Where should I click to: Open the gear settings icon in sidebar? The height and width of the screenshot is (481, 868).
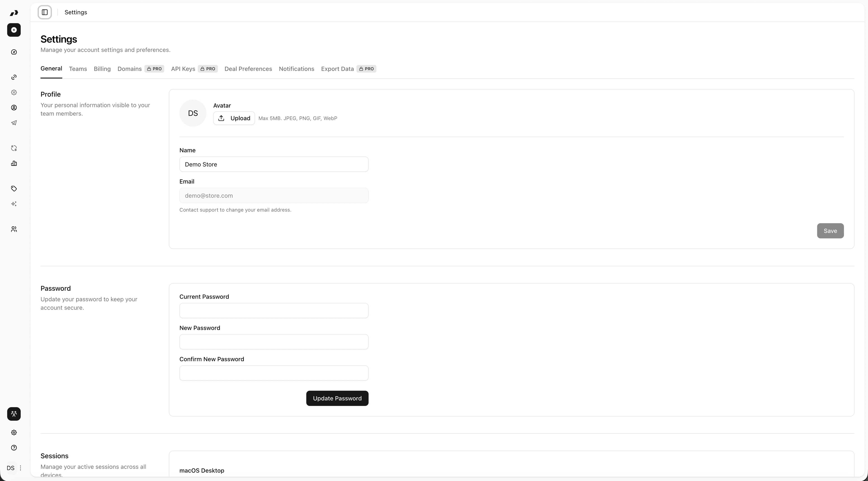pos(14,432)
